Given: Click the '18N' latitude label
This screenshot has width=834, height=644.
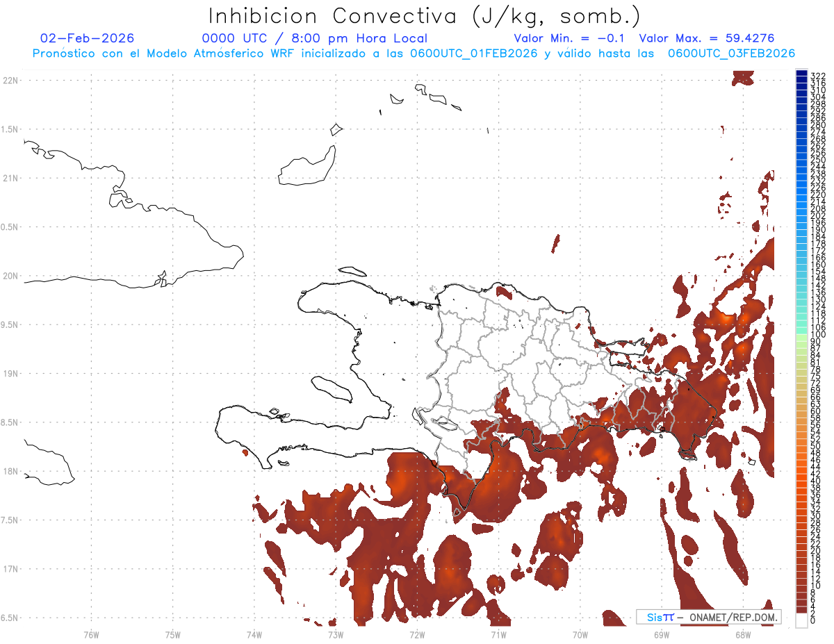Looking at the screenshot, I should [x=11, y=471].
